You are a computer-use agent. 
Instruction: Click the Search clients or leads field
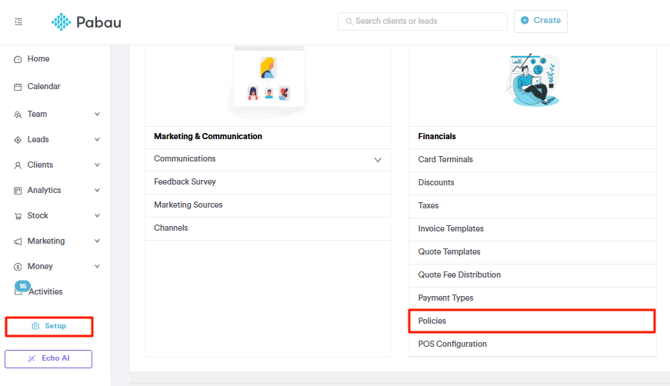click(x=423, y=21)
